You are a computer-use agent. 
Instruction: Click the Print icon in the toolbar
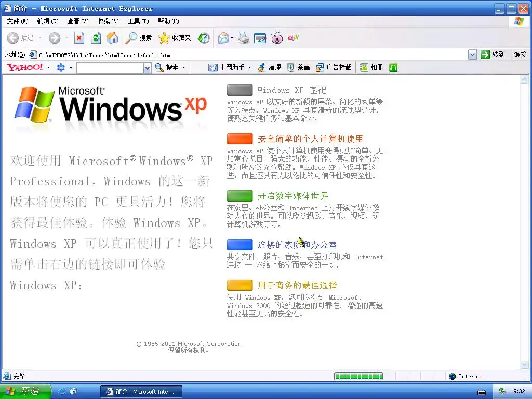point(244,37)
